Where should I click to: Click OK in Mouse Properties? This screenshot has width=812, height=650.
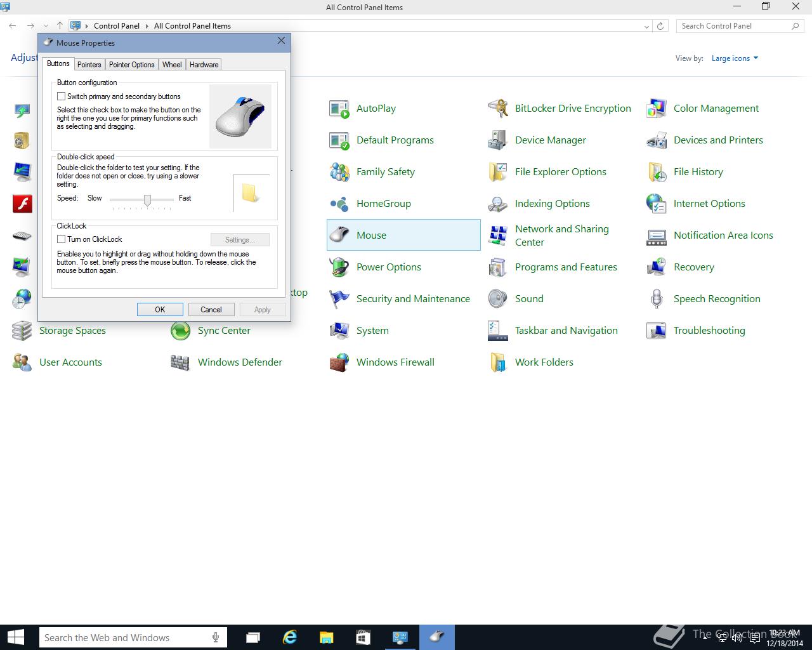click(x=160, y=310)
